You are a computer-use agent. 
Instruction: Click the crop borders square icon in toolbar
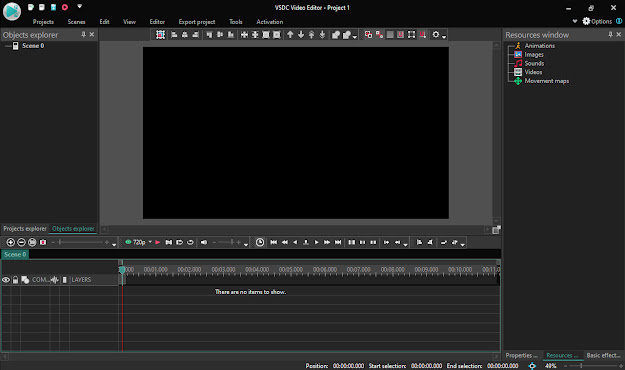tap(411, 35)
